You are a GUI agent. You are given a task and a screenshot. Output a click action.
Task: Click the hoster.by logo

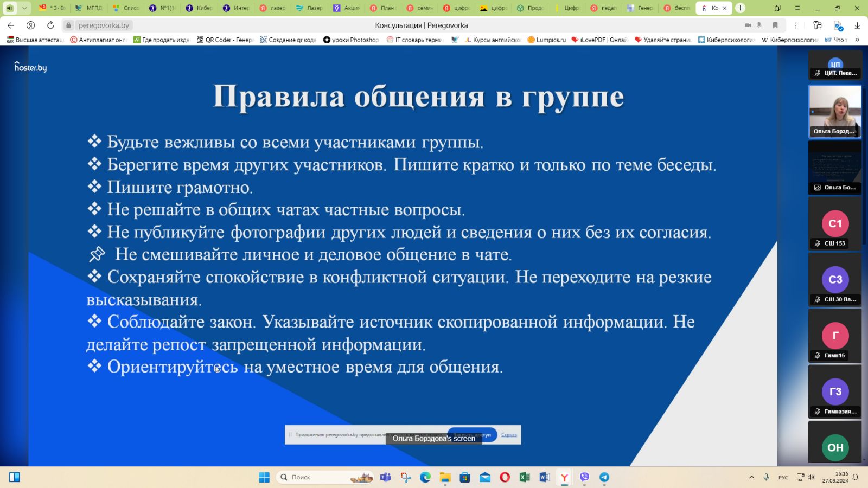click(30, 67)
